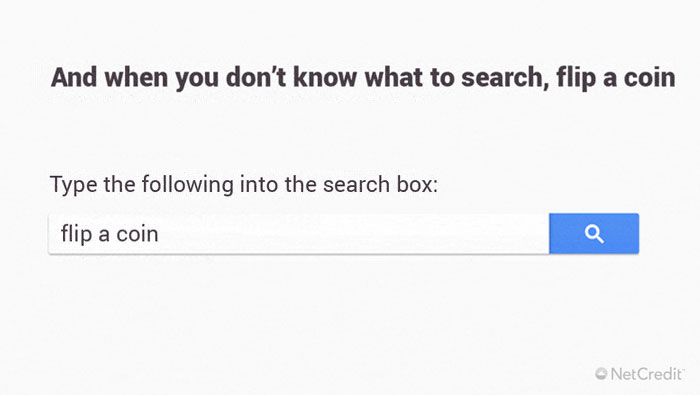The image size is (700, 396).
Task: Click the word 'And' starting the headline
Action: coord(74,78)
